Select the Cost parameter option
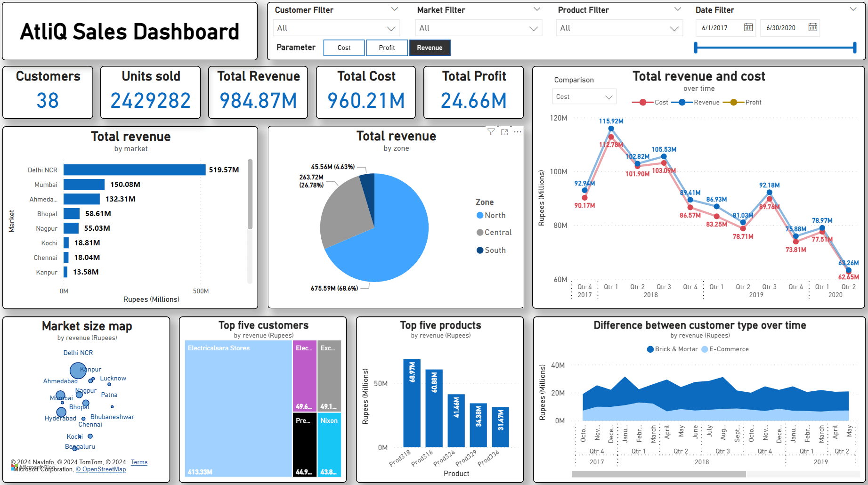Screen dimensions: 868x485 pos(344,48)
